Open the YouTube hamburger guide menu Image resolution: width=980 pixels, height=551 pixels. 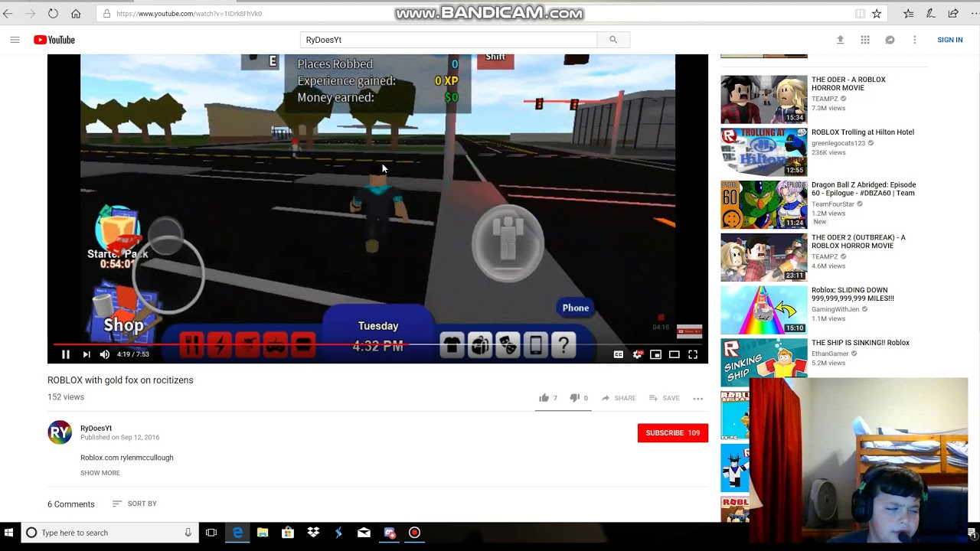click(x=15, y=40)
